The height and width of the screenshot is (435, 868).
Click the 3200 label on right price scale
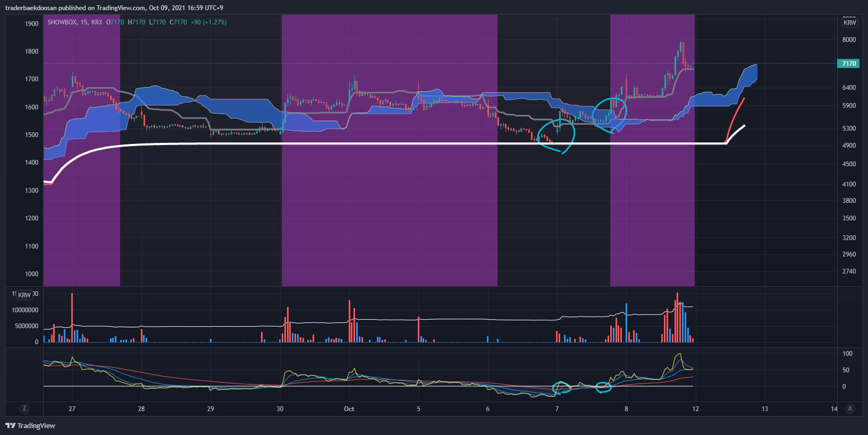tap(849, 238)
